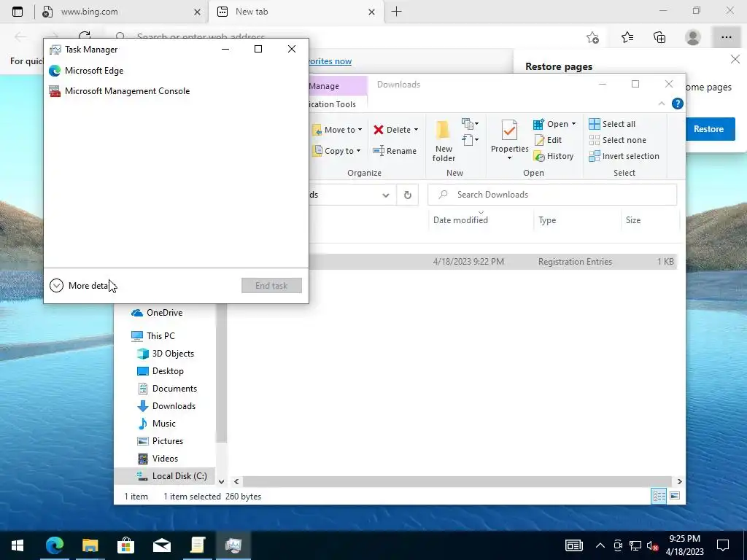Open the address bar history dropdown
Screen dimensions: 747x560
point(385,195)
